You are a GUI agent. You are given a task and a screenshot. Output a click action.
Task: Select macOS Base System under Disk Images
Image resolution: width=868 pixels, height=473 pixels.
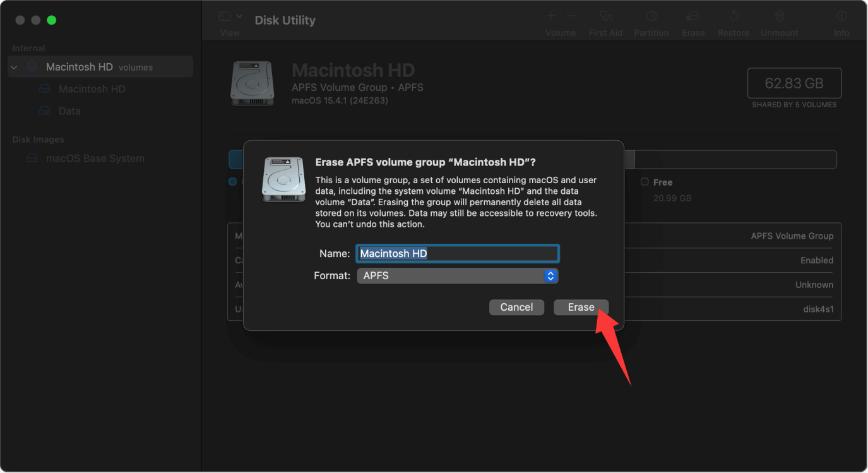coord(95,158)
